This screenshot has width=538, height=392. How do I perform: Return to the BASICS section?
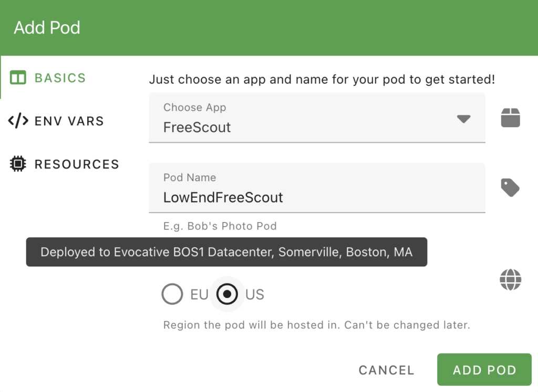[x=59, y=77]
